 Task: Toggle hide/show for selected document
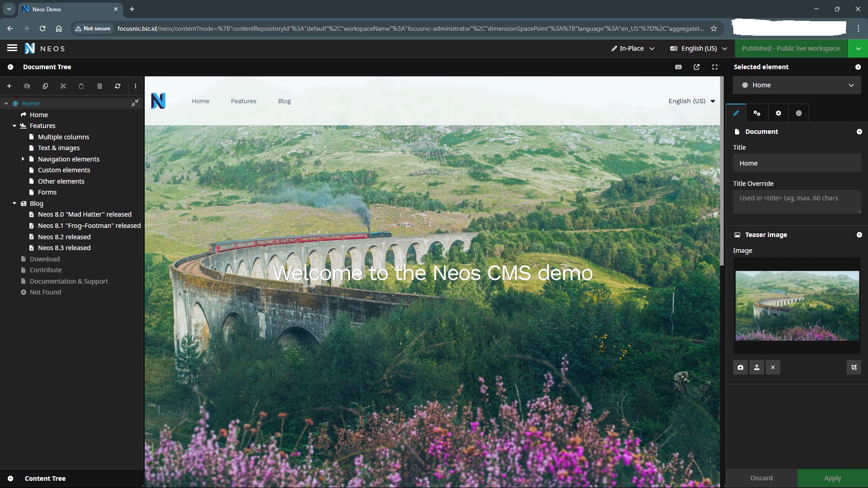tap(27, 86)
